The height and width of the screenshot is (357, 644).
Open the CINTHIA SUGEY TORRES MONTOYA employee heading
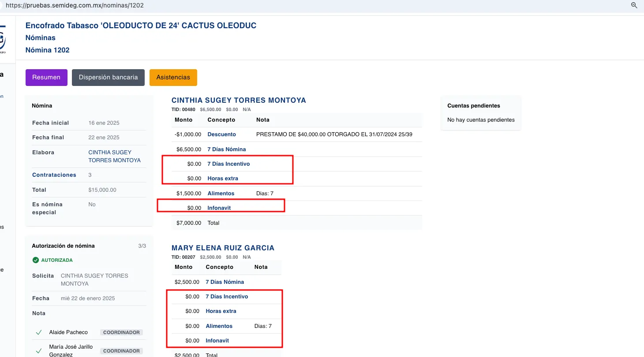(239, 100)
